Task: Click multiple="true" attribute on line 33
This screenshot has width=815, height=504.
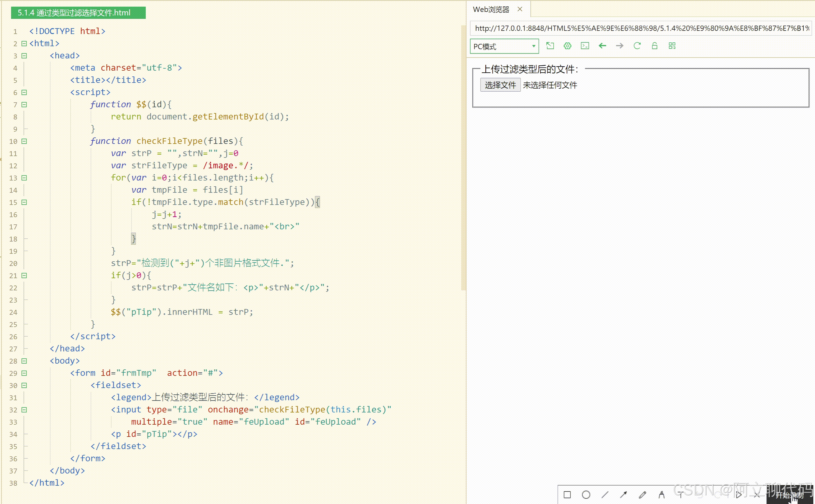Action: (x=169, y=422)
